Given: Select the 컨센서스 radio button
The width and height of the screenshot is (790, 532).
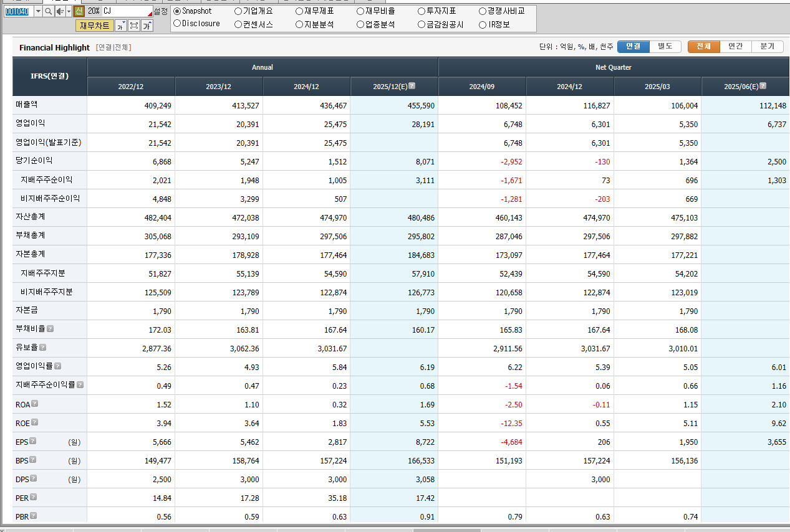Looking at the screenshot, I should tap(238, 24).
